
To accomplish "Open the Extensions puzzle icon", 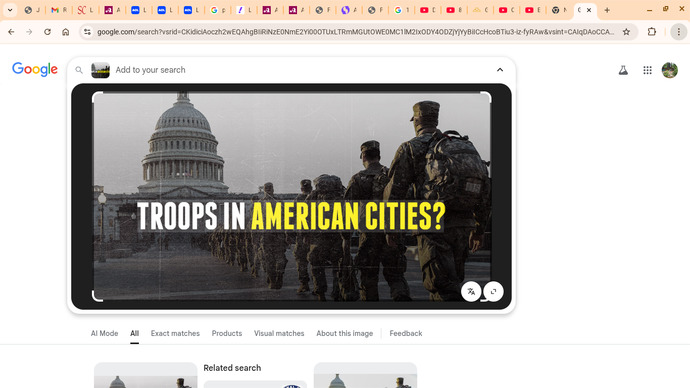I will tap(652, 32).
